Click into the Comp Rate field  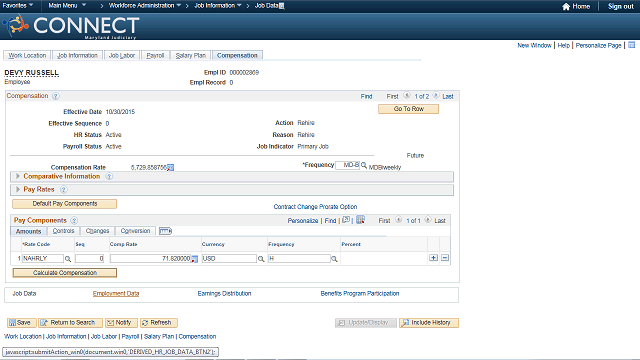click(151, 259)
